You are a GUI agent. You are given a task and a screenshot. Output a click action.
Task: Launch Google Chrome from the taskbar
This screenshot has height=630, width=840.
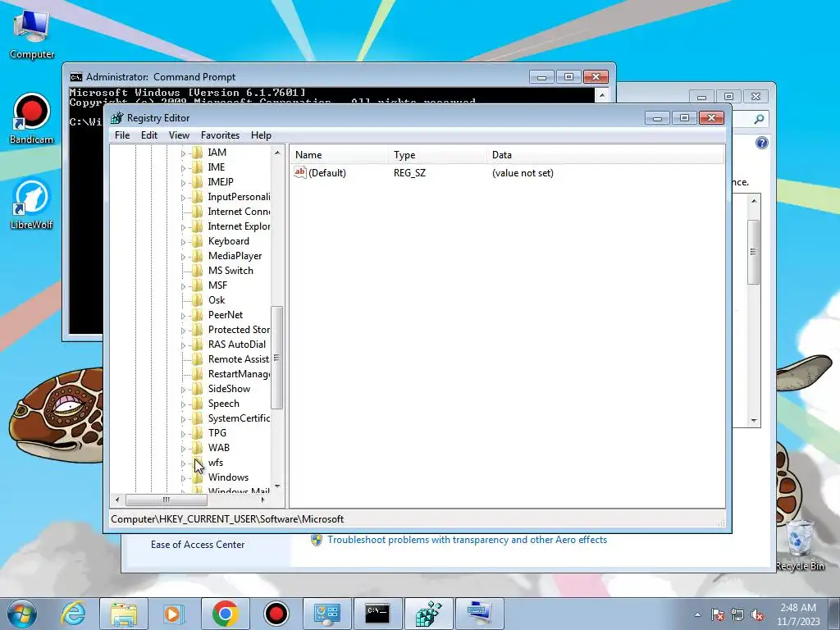pyautogui.click(x=225, y=614)
